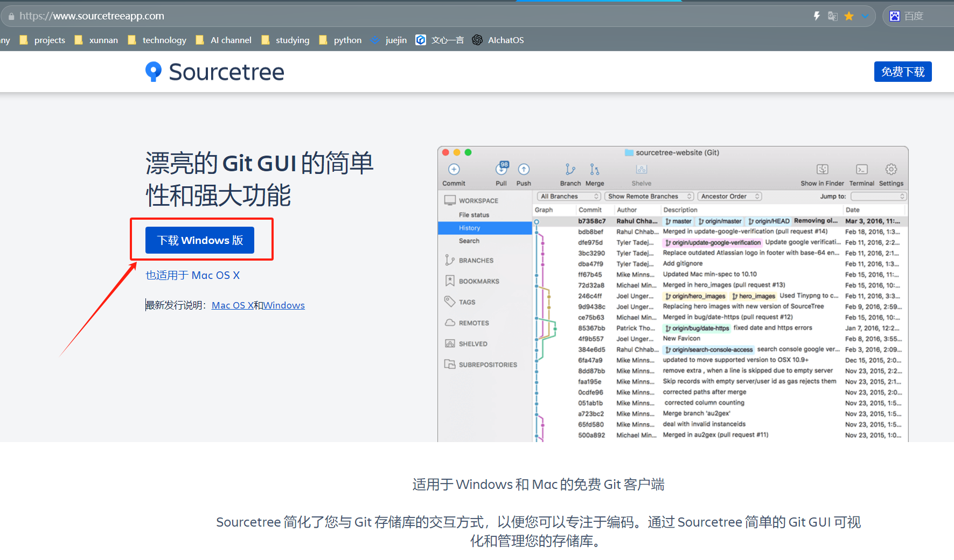Open the python bookmark folder
Image resolution: width=954 pixels, height=560 pixels.
340,40
